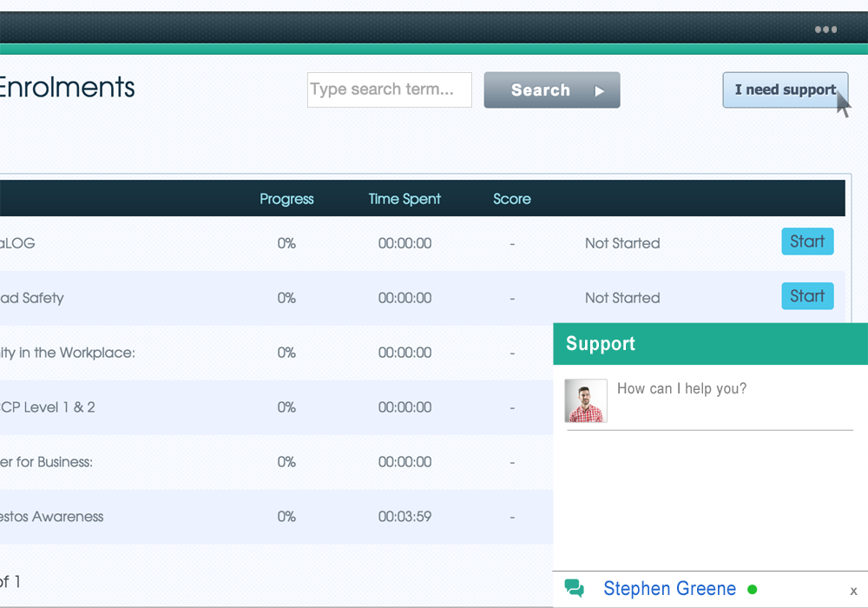Screen dimensions: 868x608
Task: Click the 'How can I help you?' message
Action: pyautogui.click(x=681, y=388)
